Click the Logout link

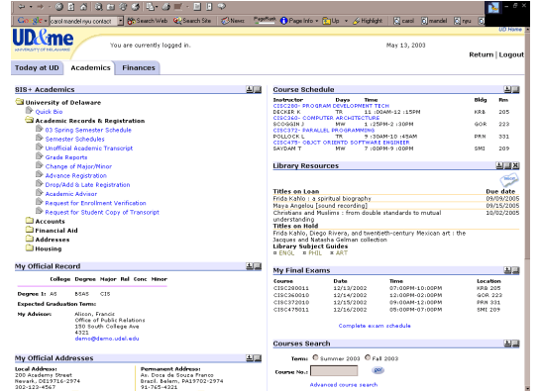coord(511,54)
